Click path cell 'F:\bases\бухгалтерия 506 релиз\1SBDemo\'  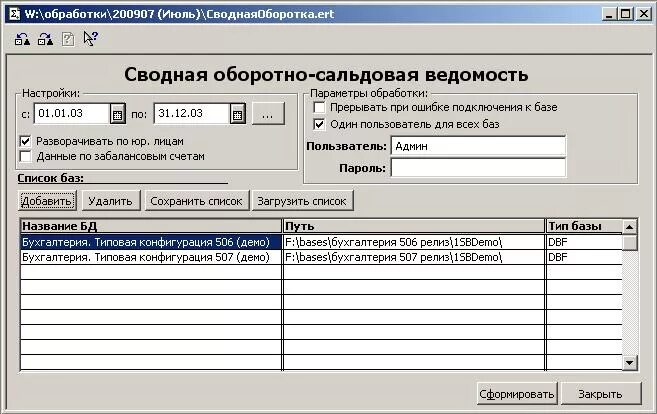click(x=414, y=242)
